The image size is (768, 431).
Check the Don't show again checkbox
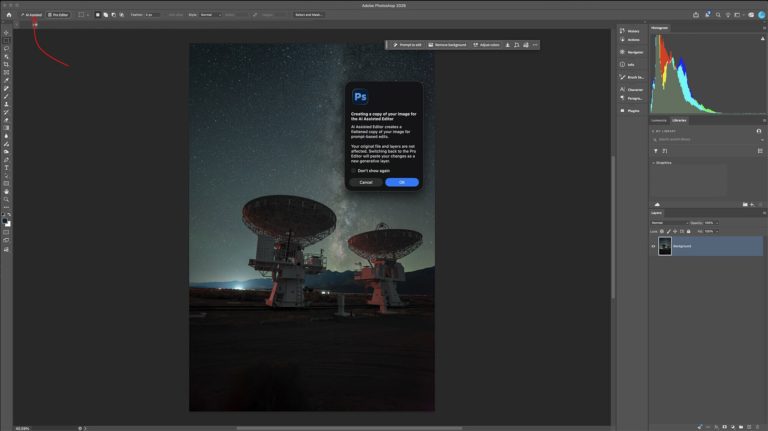click(354, 171)
